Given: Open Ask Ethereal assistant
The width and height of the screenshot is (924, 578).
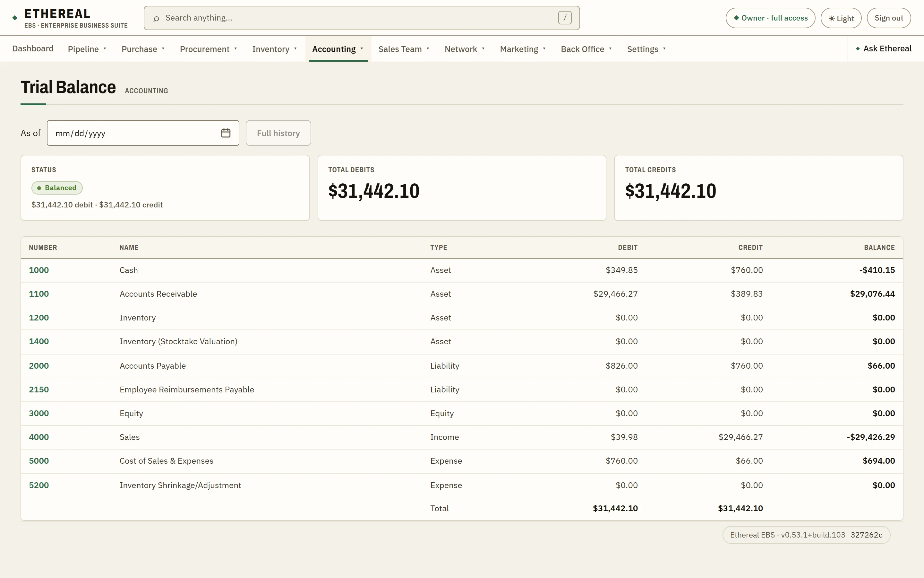Looking at the screenshot, I should click(884, 48).
